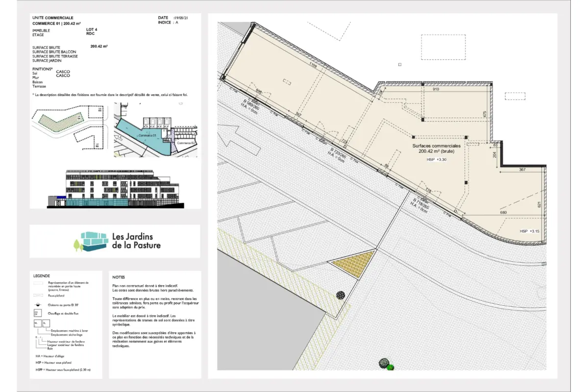Screen dimensions: 588x392
Task: Select Commerce 02 in the key plan
Action: coord(185,143)
